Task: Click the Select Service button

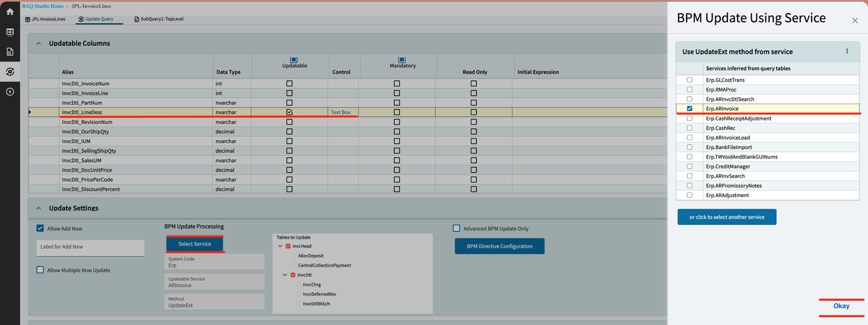Action: coord(195,244)
